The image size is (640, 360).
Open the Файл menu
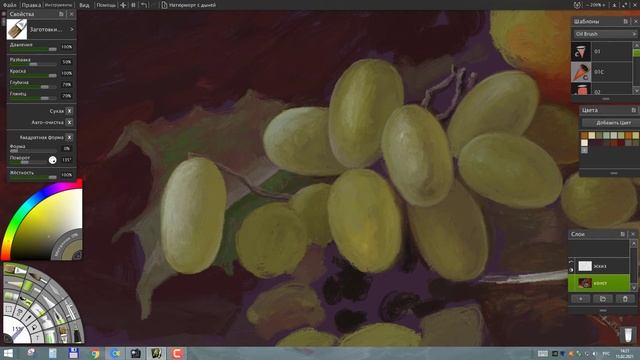(9, 5)
